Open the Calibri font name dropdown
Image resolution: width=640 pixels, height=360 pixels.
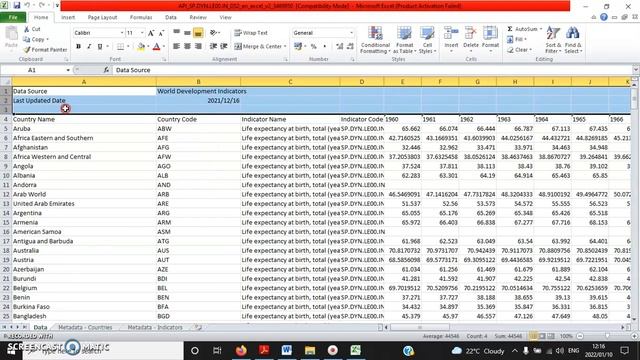click(x=122, y=33)
